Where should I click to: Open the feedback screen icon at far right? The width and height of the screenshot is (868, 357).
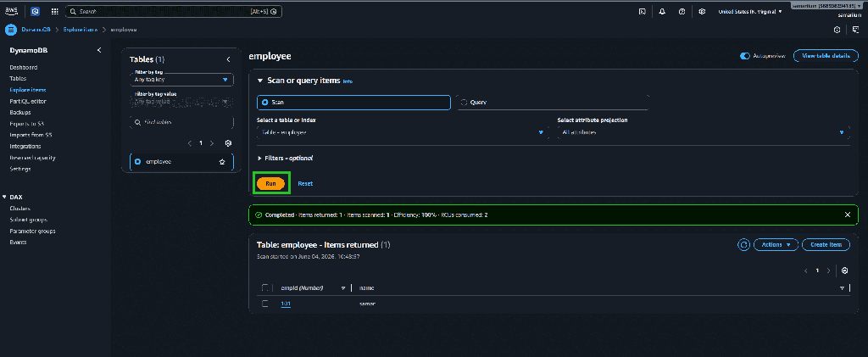(x=856, y=30)
